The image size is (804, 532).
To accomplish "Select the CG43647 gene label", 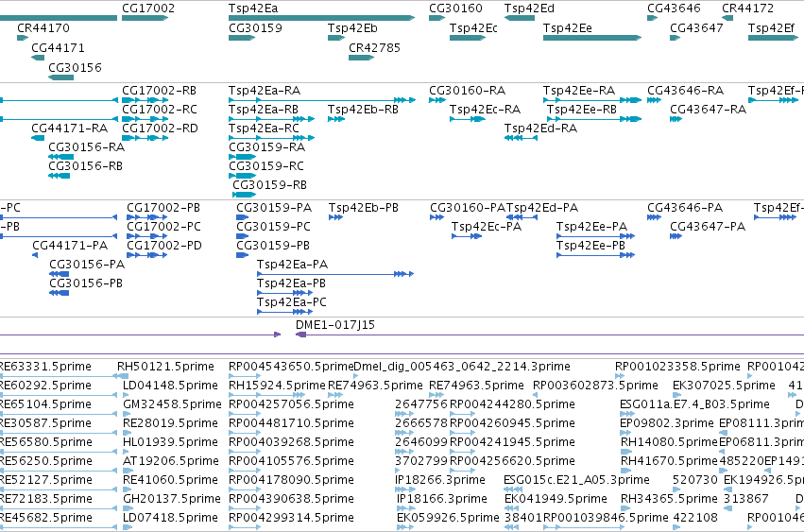I will [696, 27].
